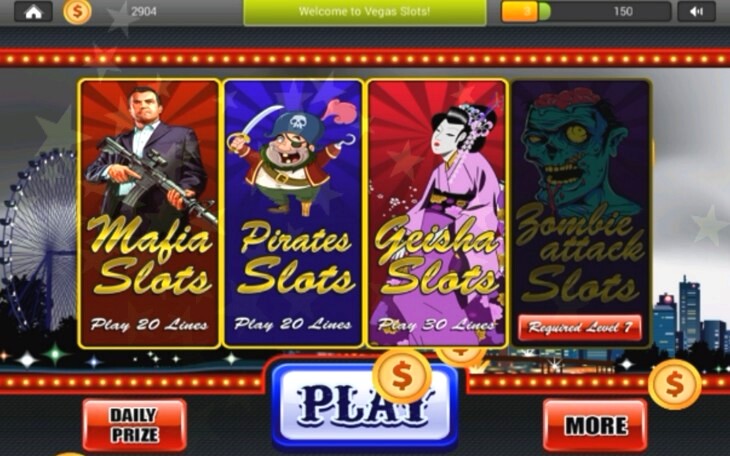Click the level progress bar showing 150
Screen dimensions: 730x456
[x=586, y=12]
